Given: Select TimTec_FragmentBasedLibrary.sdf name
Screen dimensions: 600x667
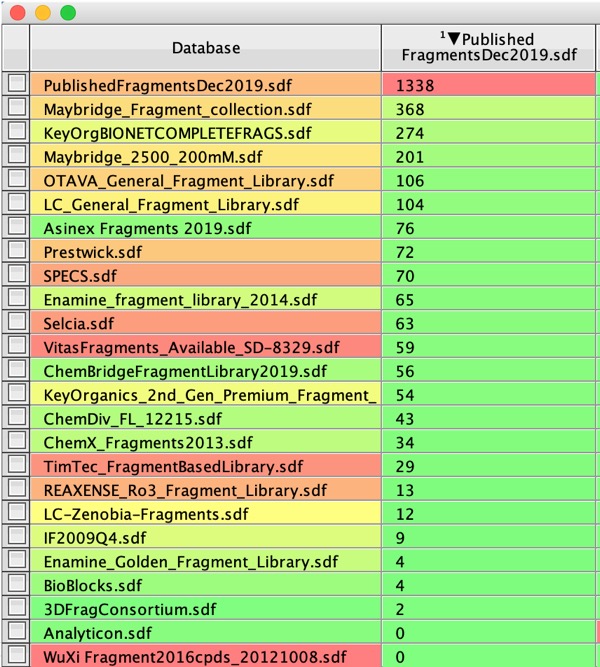Looking at the screenshot, I should (x=173, y=467).
